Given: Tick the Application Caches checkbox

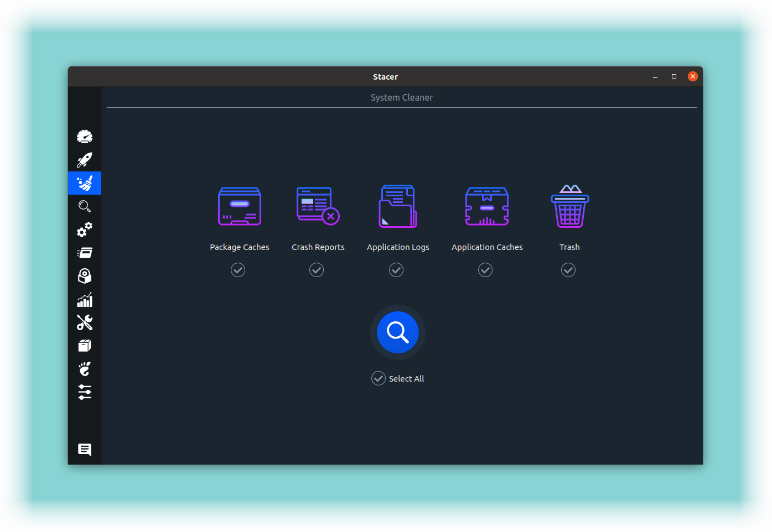Looking at the screenshot, I should (485, 270).
